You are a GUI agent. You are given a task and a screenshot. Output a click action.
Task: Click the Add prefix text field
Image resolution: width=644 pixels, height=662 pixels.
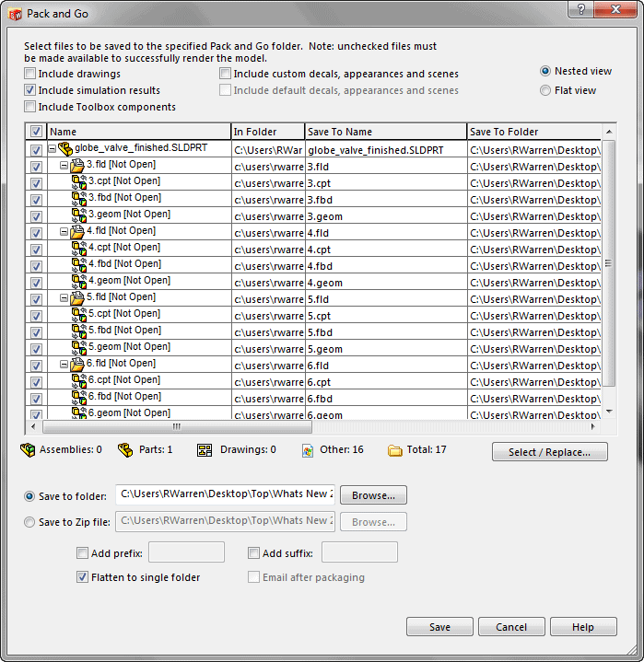point(186,552)
